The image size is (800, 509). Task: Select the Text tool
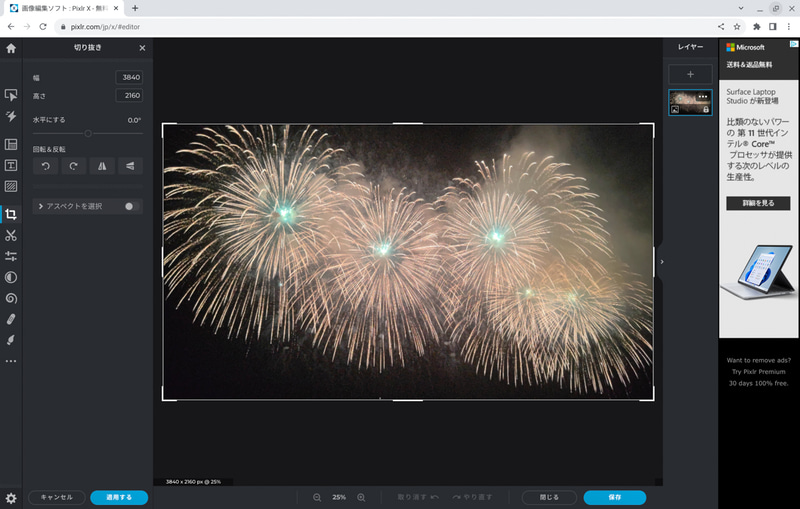(11, 165)
